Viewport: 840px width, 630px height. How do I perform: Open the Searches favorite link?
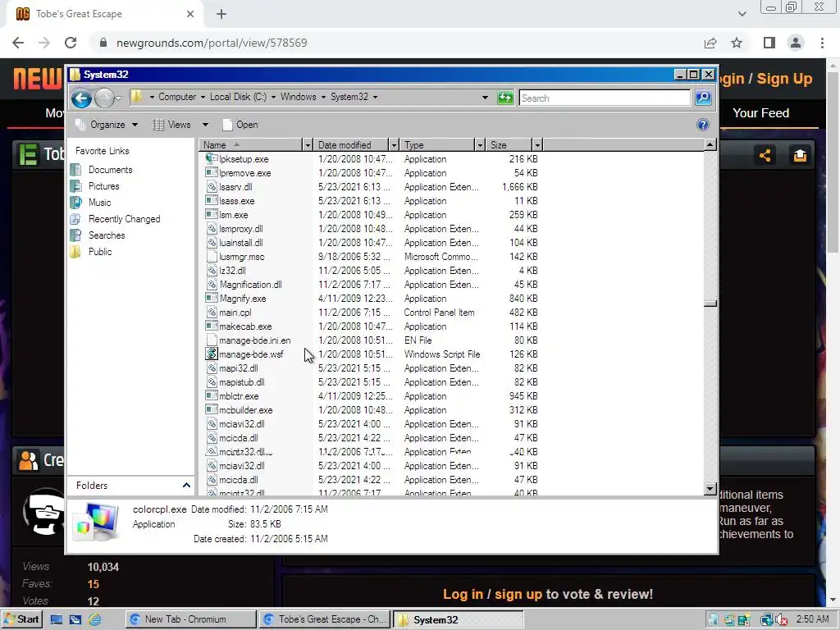[x=106, y=235]
